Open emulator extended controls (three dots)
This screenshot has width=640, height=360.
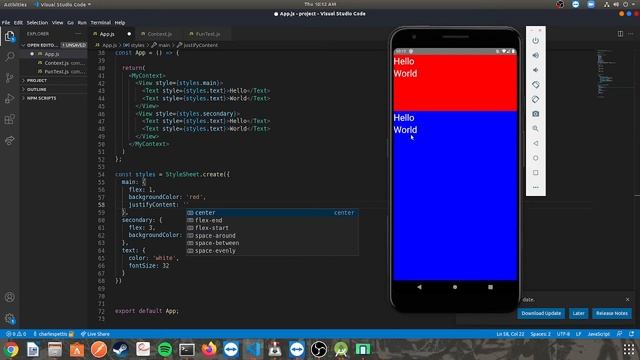[x=536, y=187]
